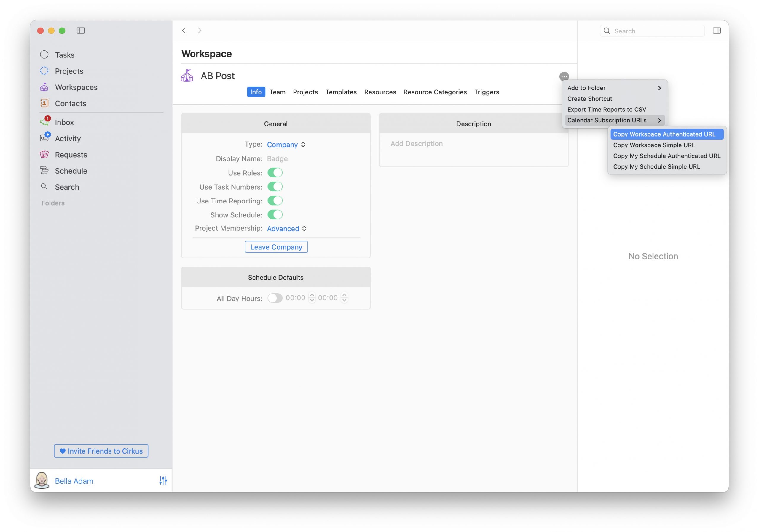This screenshot has height=532, width=759.
Task: Open the Projects sidebar icon
Action: pos(44,71)
